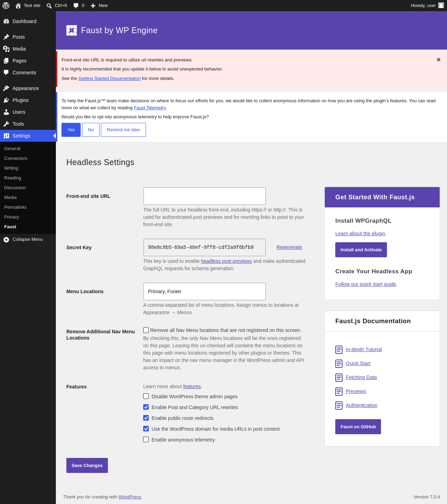Click the Tools wrench icon
Viewport: 447px width, 504px height.
pos(6,124)
